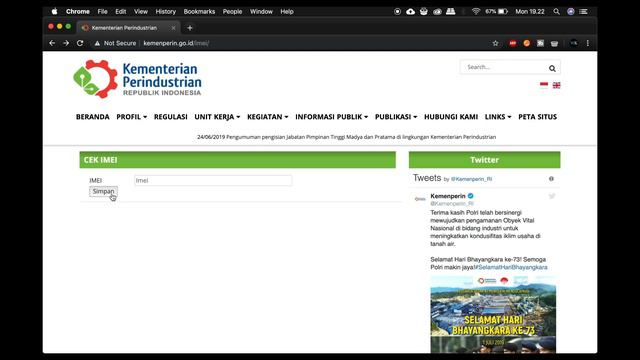This screenshot has height=360, width=640.
Task: Click the search magnifier icon on website
Action: pyautogui.click(x=552, y=68)
